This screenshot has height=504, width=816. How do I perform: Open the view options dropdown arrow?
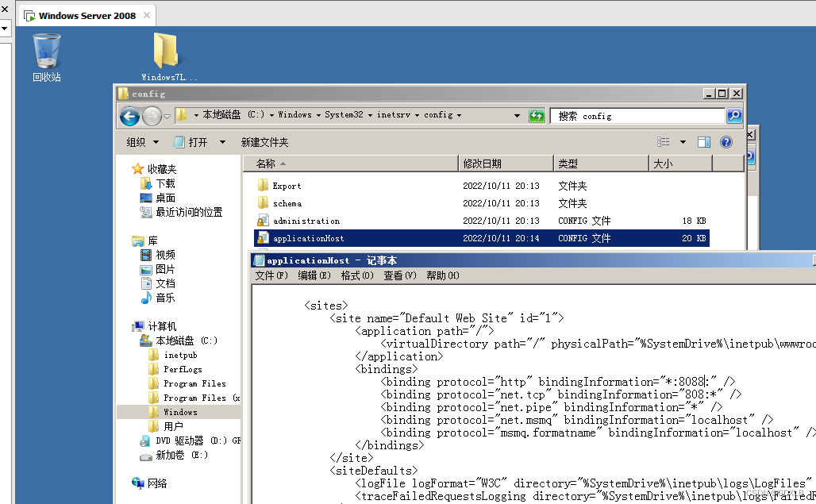pos(683,142)
